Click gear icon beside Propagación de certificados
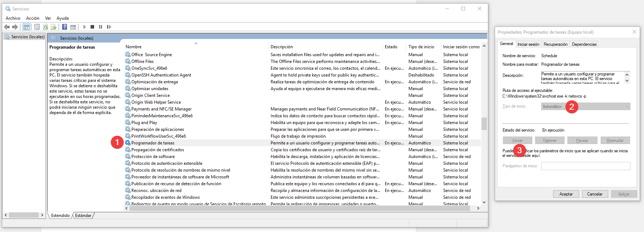The image size is (644, 232). coord(128,149)
